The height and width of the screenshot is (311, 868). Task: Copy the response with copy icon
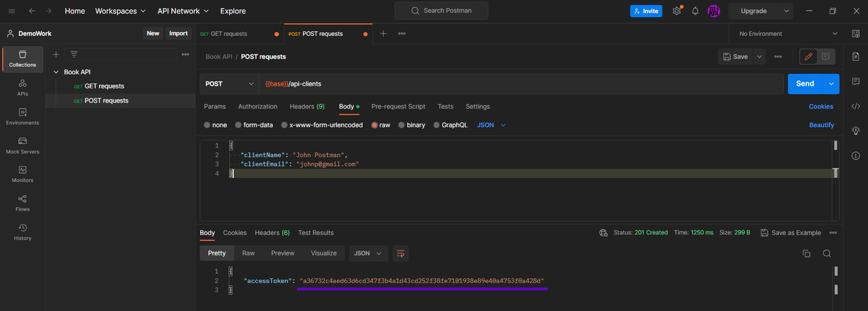point(806,253)
